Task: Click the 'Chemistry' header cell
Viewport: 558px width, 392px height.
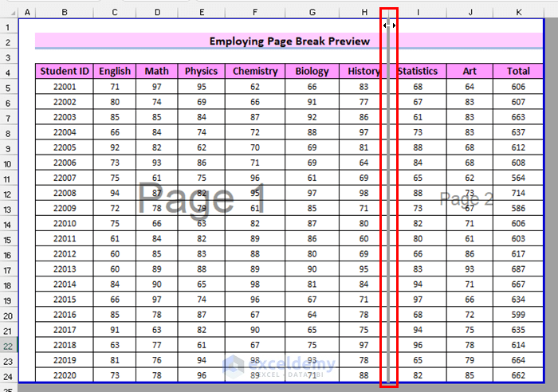Action: 255,71
